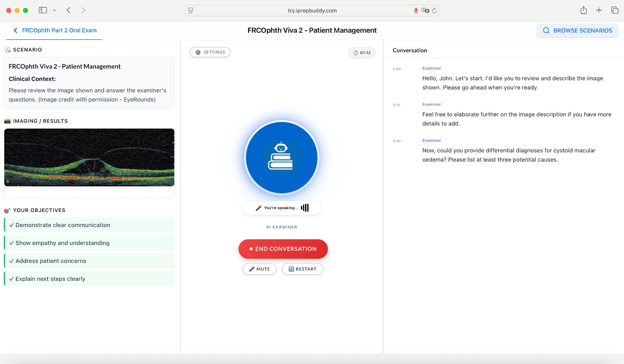
Task: Select the microphone icon on You're speaking indicator
Action: point(258,208)
